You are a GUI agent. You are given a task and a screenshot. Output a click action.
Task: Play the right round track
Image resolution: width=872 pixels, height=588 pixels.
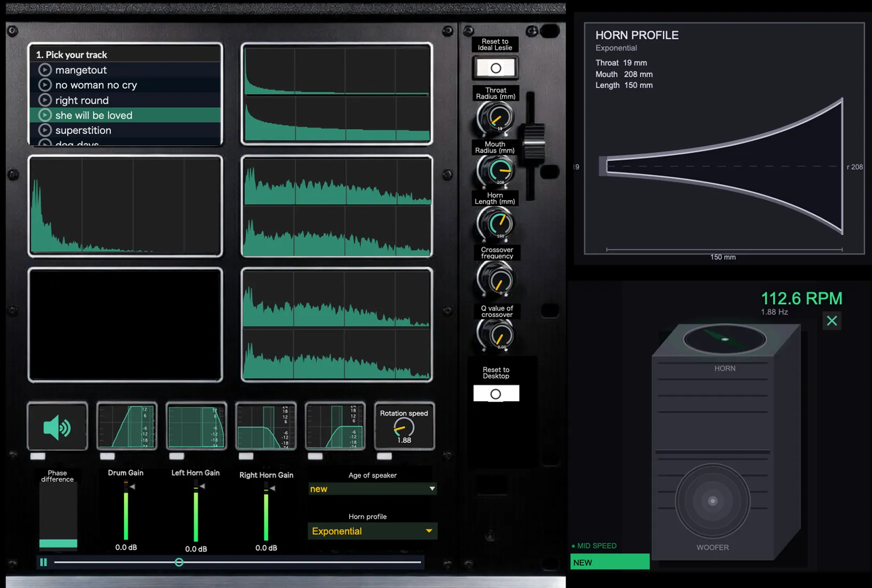[45, 100]
